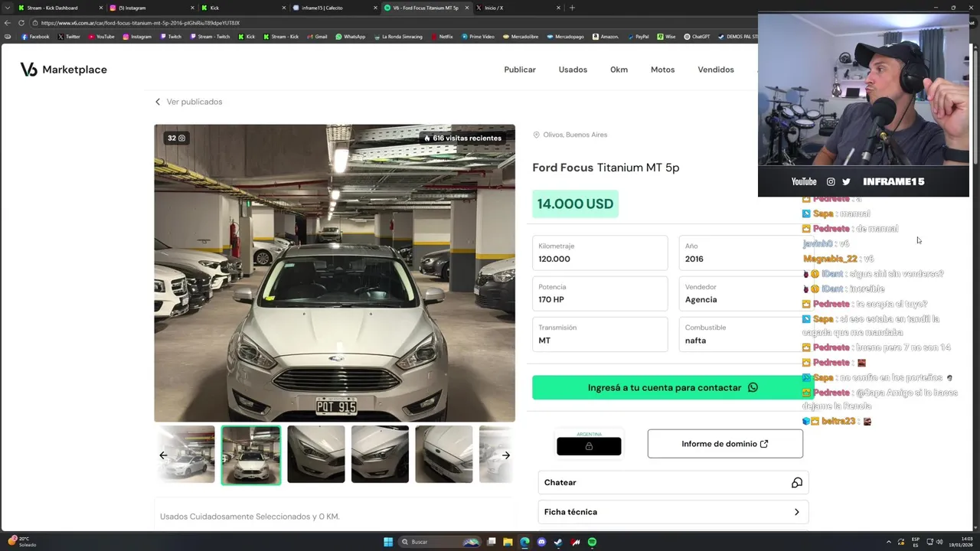Click WhatsApp icon on contact button
The width and height of the screenshot is (980, 551).
pos(753,388)
